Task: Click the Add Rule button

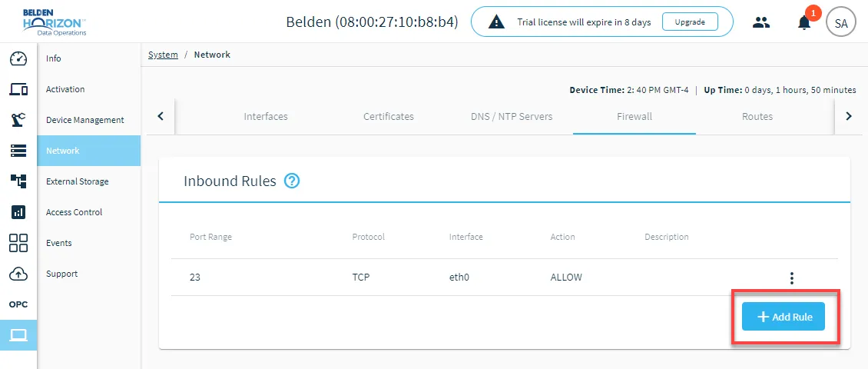Action: point(784,317)
